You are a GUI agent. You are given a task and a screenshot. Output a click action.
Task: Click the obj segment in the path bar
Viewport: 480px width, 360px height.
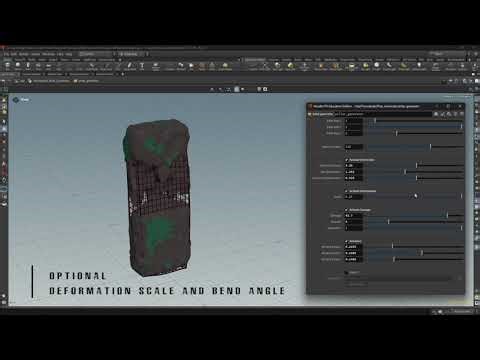[21, 81]
